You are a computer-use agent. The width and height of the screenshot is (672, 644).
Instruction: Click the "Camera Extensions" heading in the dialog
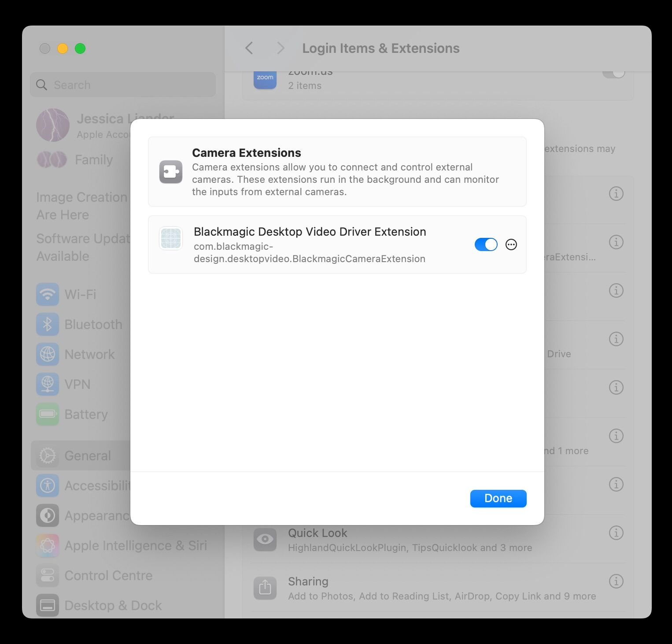click(x=247, y=152)
